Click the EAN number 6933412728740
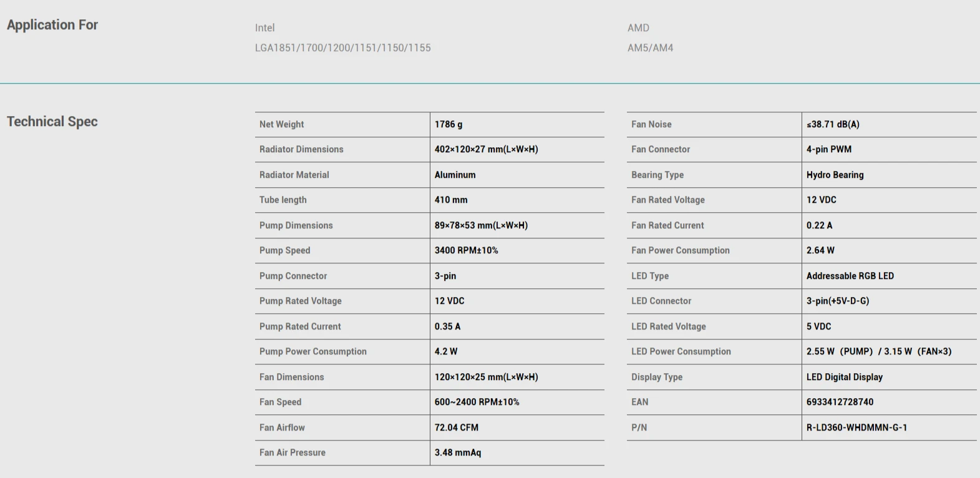The image size is (980, 478). pos(840,402)
